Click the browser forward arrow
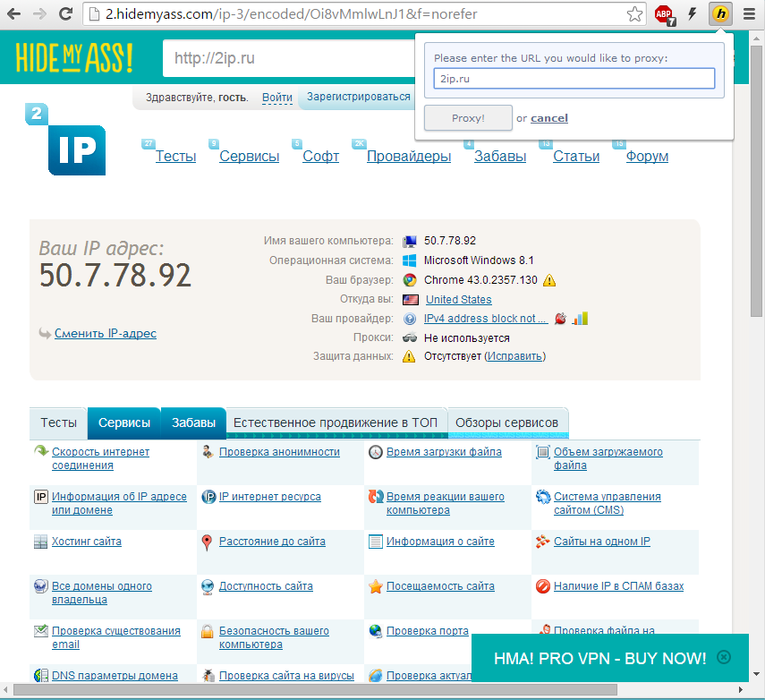 coord(39,13)
